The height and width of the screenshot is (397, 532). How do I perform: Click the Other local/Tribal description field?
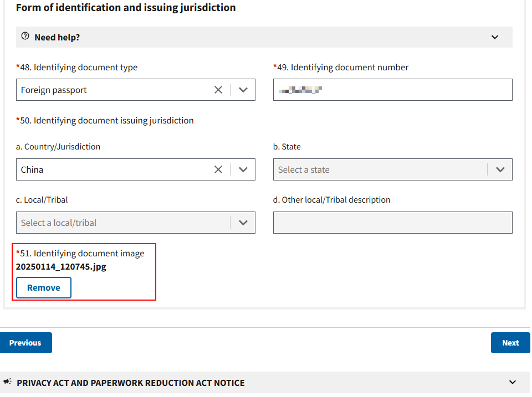[392, 223]
